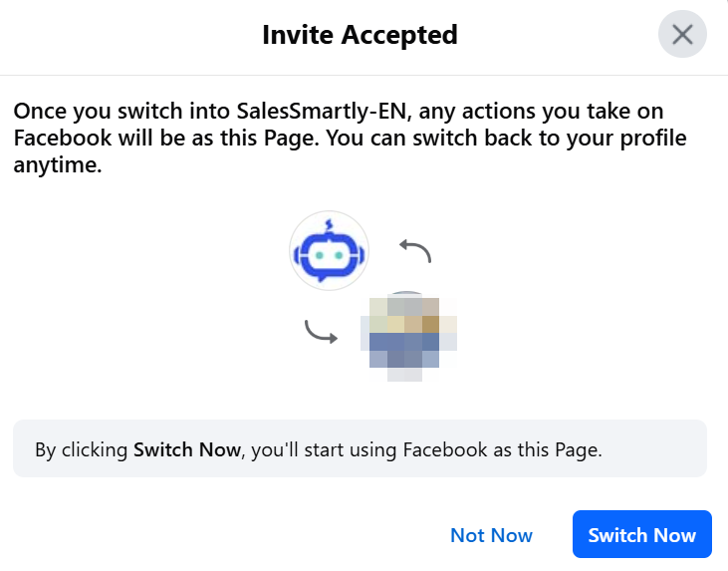Click the word 'anytime' in the description

click(58, 166)
